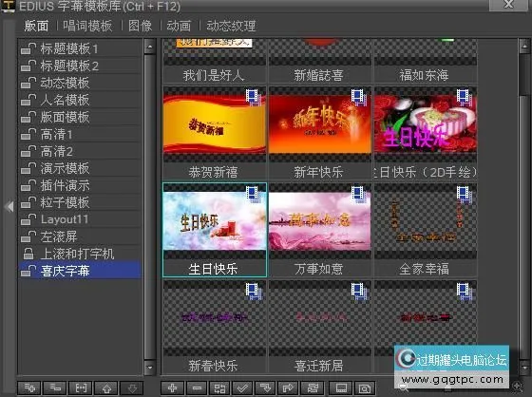The width and height of the screenshot is (532, 397).
Task: Click the add category icon with plus list
Action: point(29,388)
